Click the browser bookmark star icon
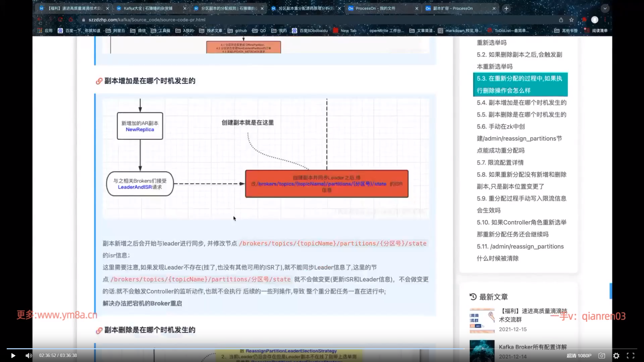This screenshot has height=362, width=644. point(572,20)
